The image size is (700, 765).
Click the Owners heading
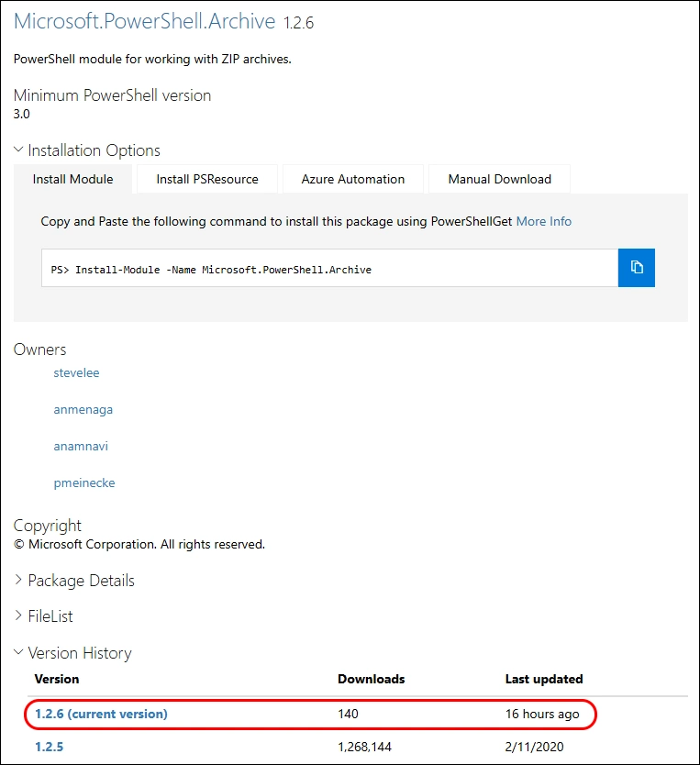pos(40,349)
